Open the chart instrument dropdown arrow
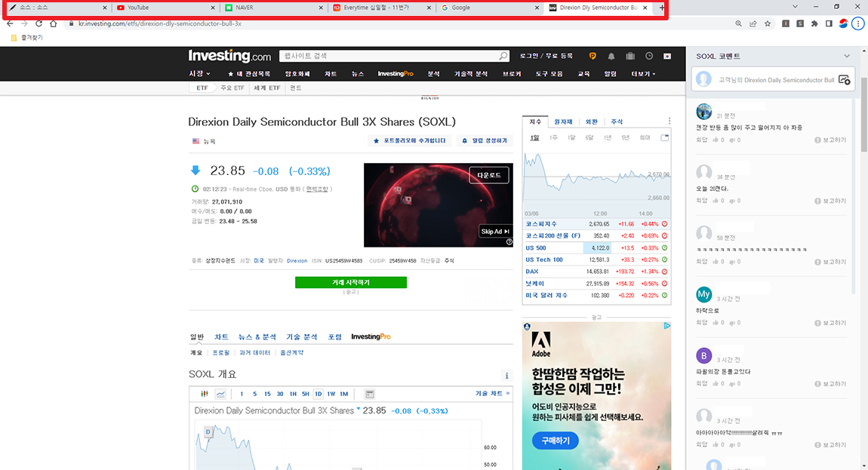Image resolution: width=868 pixels, height=470 pixels. coord(359,409)
